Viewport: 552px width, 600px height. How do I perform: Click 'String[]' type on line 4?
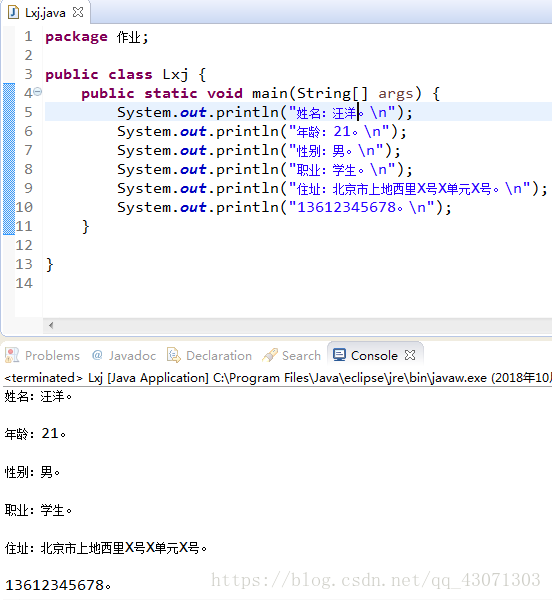pyautogui.click(x=332, y=93)
